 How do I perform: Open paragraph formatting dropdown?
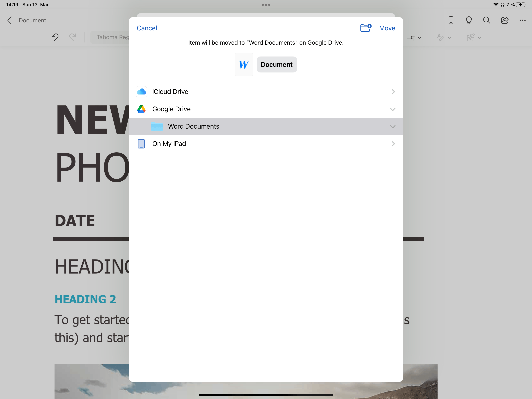pyautogui.click(x=414, y=38)
